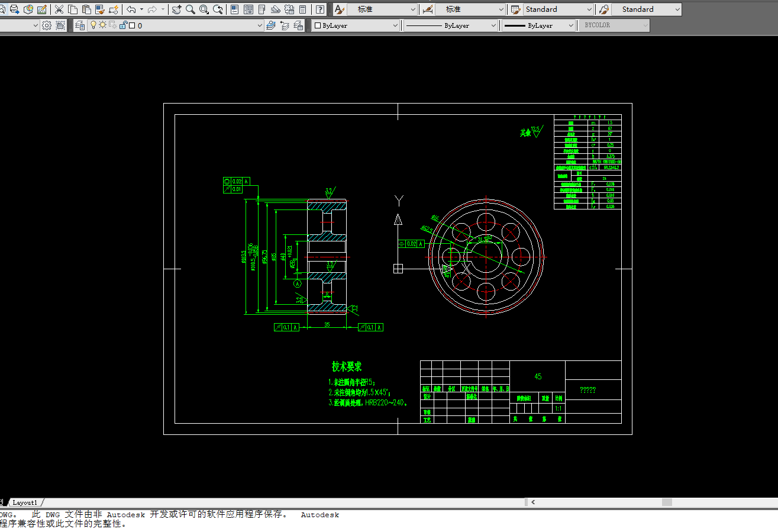Open the Layer Properties Manager icon

click(x=80, y=25)
